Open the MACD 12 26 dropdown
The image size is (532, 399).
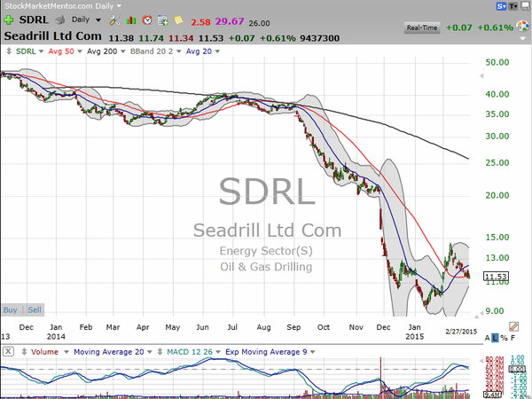218,352
